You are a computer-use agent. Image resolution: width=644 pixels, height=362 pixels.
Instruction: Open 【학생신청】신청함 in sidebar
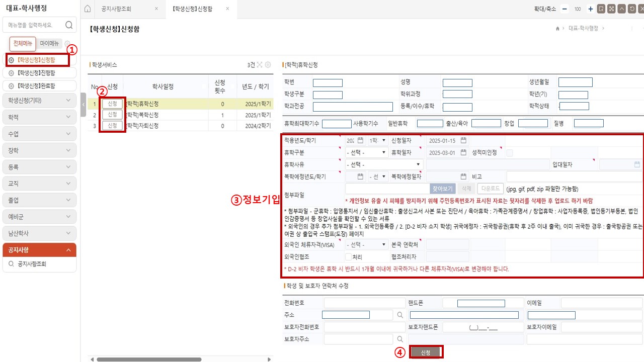pyautogui.click(x=39, y=60)
